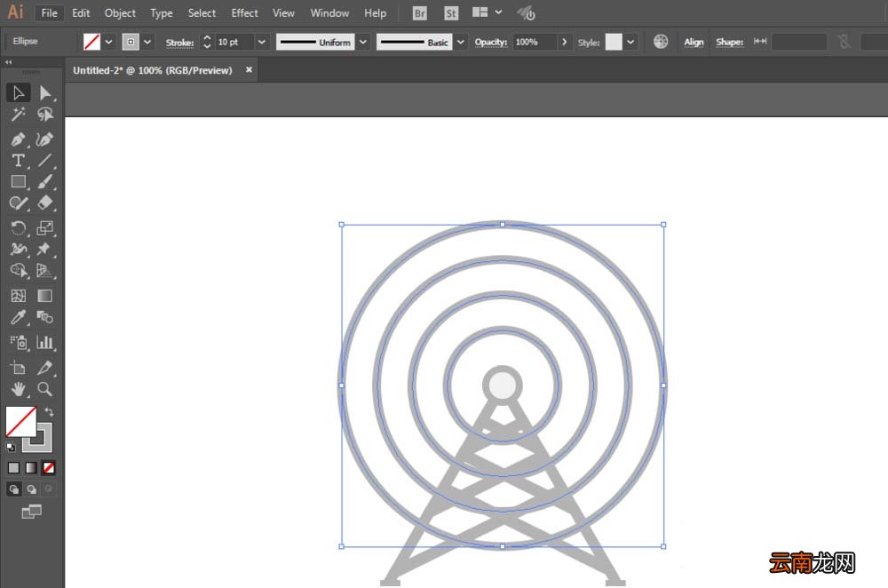Switch to the Untitled-2 document tab

pyautogui.click(x=153, y=70)
